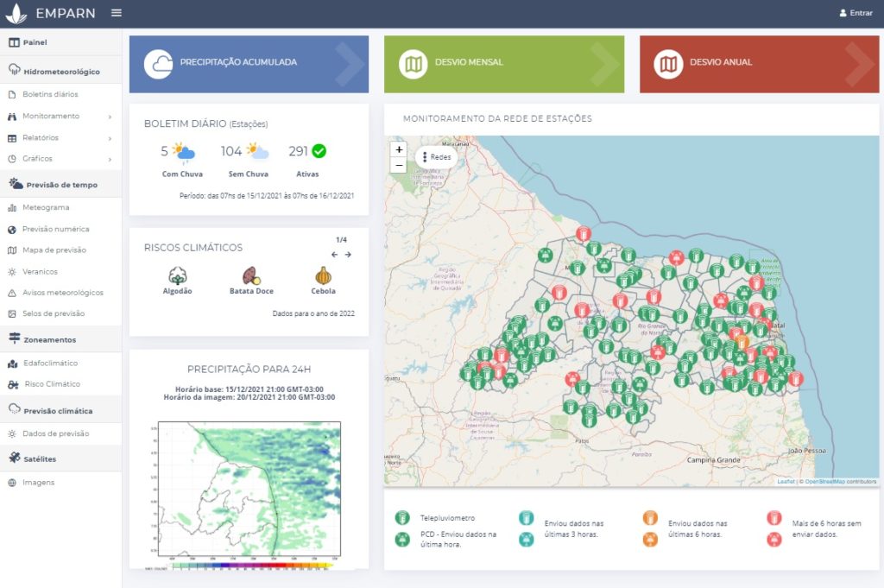Open the Desvio Anual card
The width and height of the screenshot is (884, 588).
tap(759, 64)
